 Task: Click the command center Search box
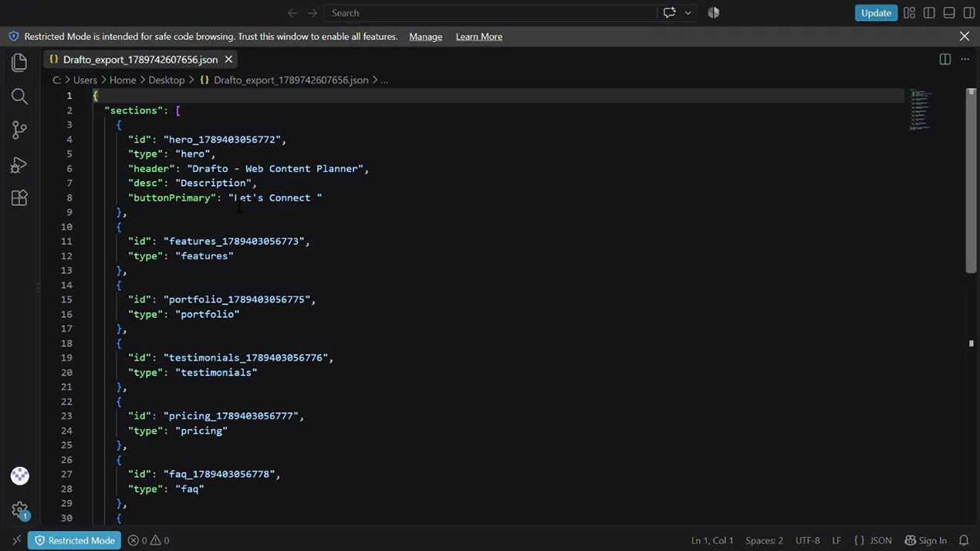490,13
